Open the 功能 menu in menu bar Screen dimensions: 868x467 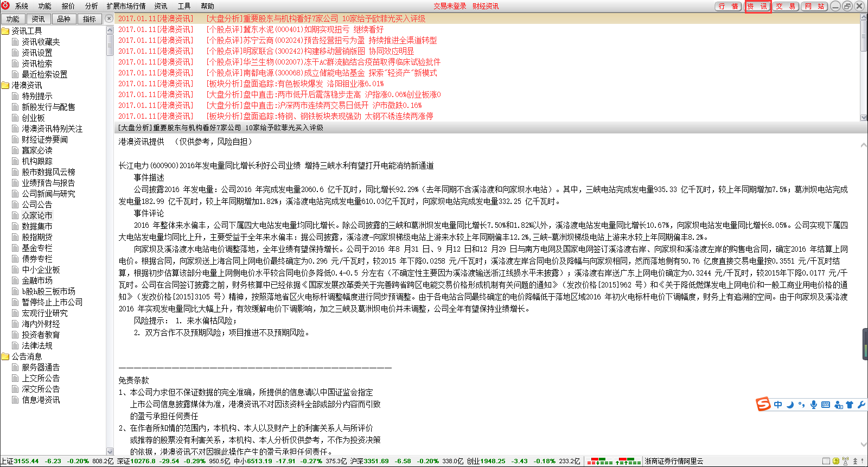tap(44, 6)
